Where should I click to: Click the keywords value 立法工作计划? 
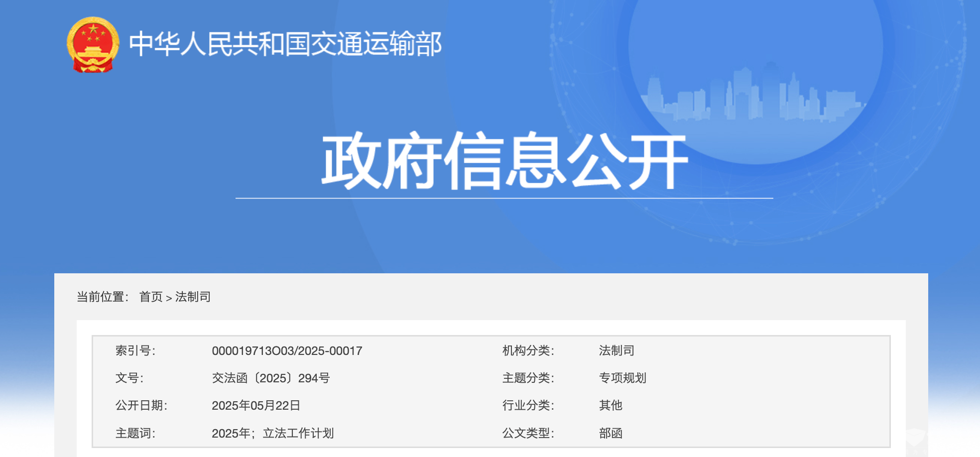pyautogui.click(x=298, y=434)
